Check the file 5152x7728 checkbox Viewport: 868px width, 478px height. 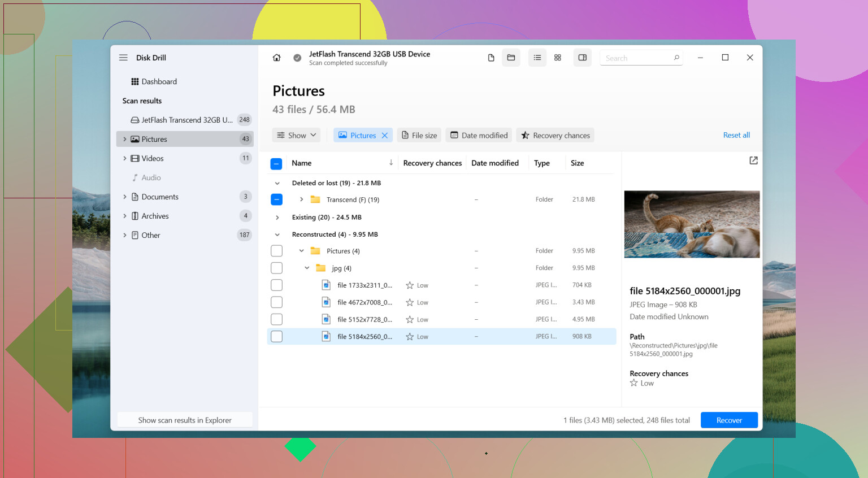[x=276, y=319]
